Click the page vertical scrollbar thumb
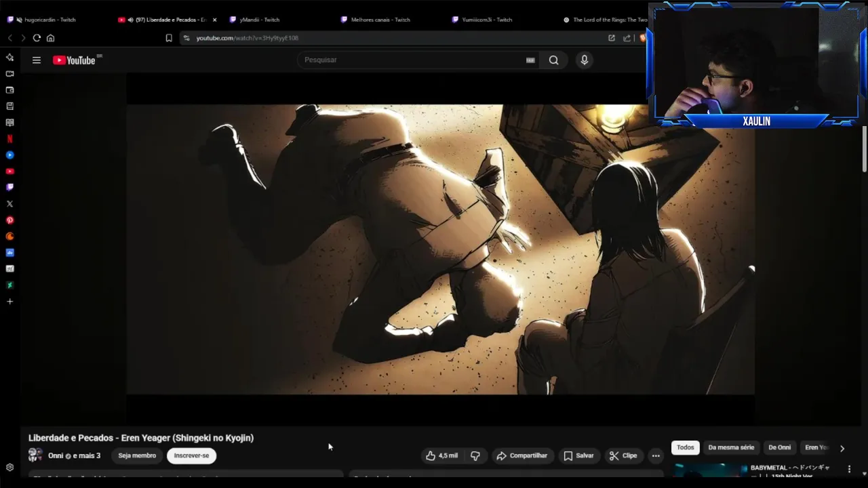Viewport: 868px width, 488px height. (x=865, y=149)
